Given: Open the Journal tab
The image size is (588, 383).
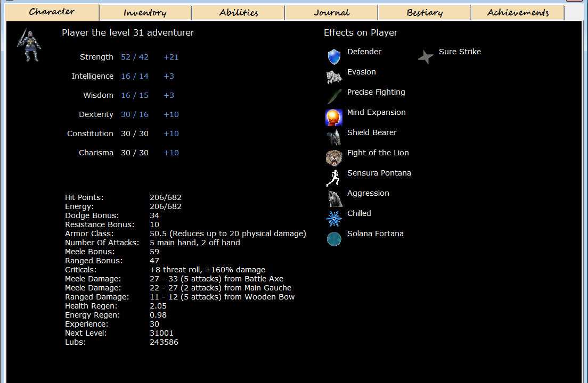Looking at the screenshot, I should coord(331,13).
